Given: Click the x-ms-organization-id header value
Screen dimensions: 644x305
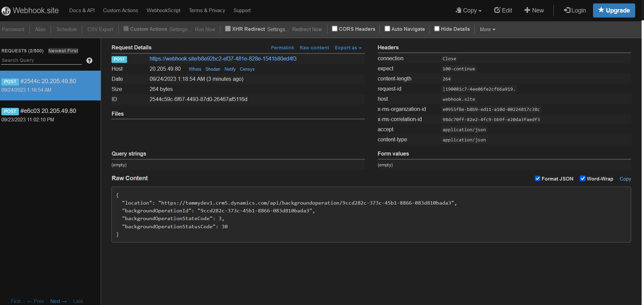Looking at the screenshot, I should (491, 110).
